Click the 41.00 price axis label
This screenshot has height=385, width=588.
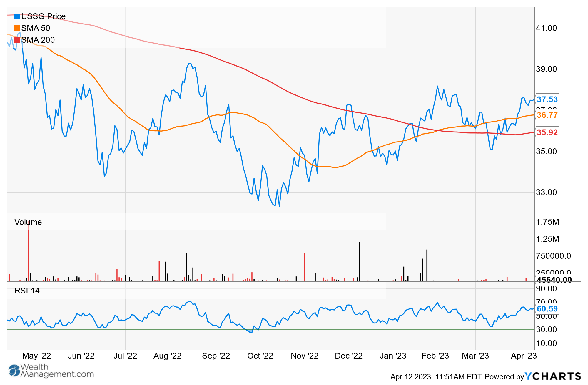[546, 28]
